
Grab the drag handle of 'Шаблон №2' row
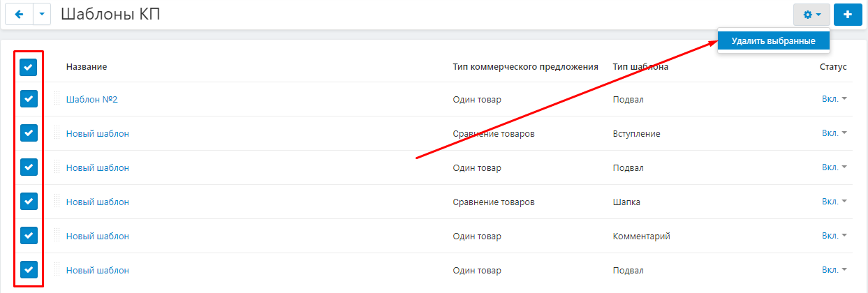pyautogui.click(x=57, y=99)
